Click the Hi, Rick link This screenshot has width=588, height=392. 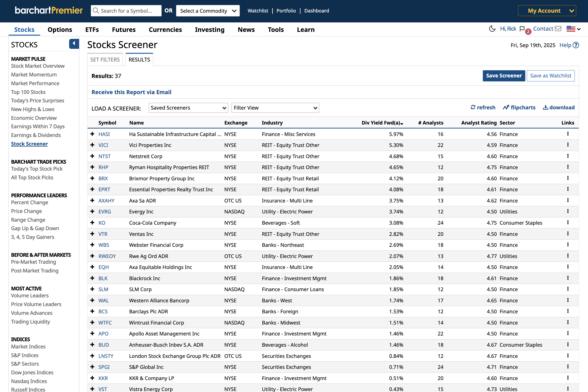(x=508, y=29)
